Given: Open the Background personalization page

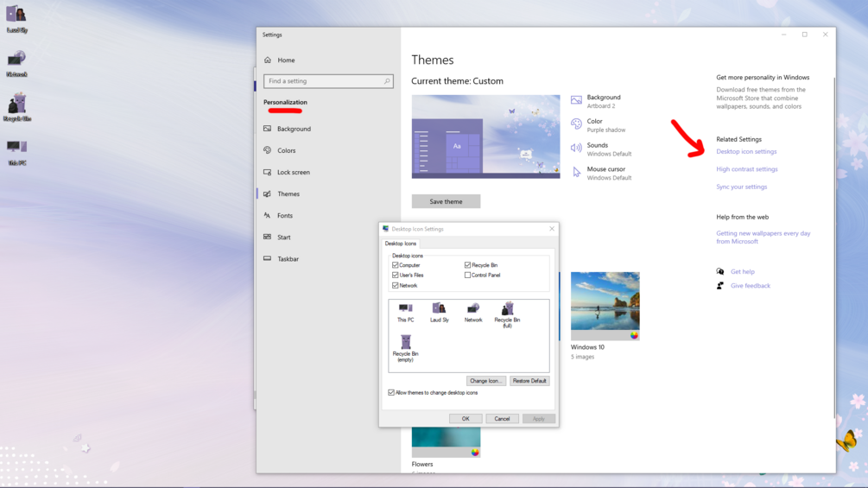Looking at the screenshot, I should pyautogui.click(x=327, y=129).
